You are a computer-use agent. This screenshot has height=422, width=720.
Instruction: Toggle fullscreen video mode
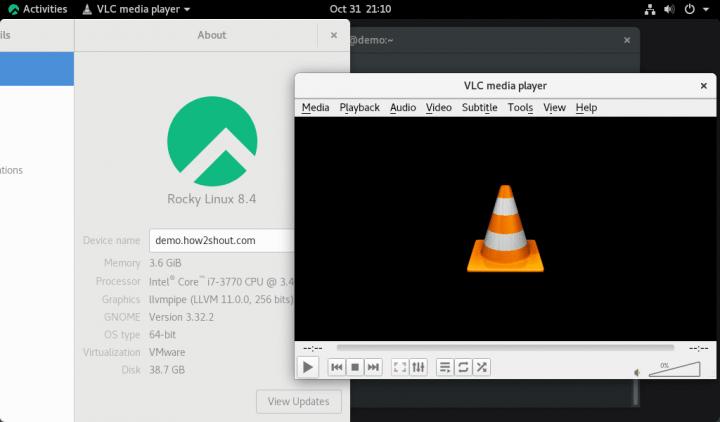coord(400,367)
